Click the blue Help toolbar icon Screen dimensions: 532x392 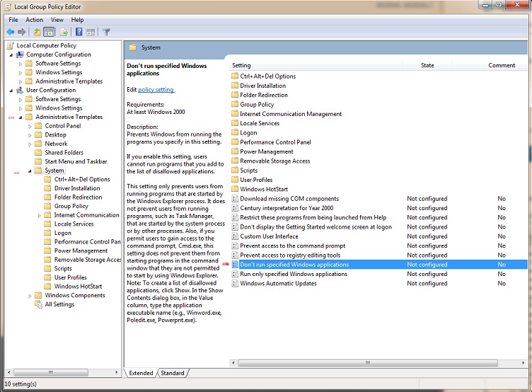tap(79, 32)
